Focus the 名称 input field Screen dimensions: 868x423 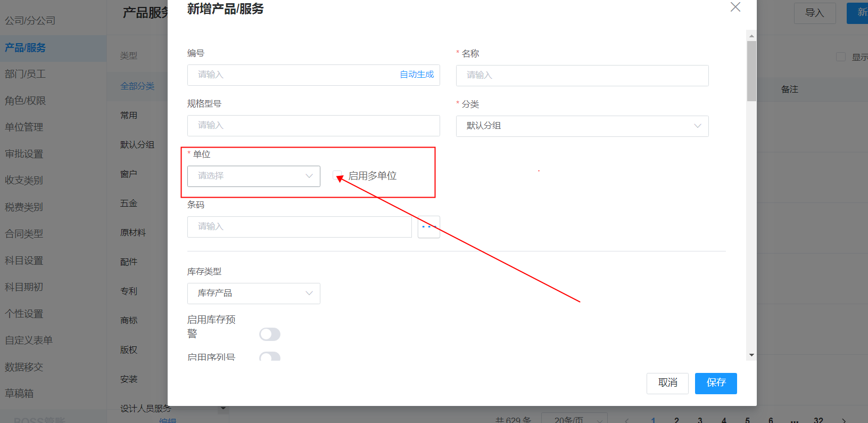pos(582,76)
